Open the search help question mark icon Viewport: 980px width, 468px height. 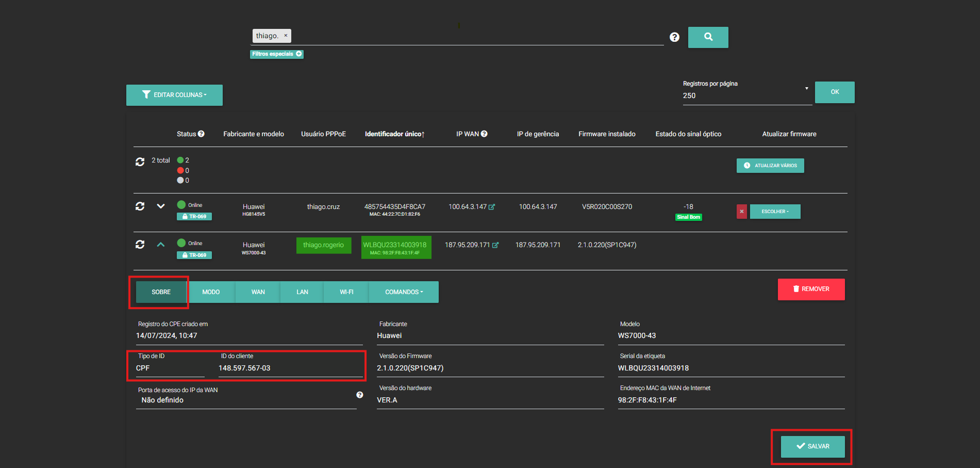pos(674,37)
